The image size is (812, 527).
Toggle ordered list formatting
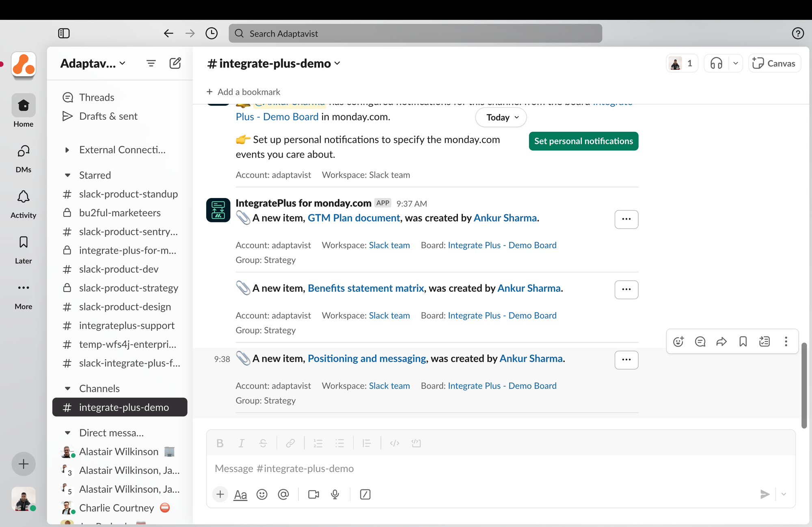click(x=318, y=443)
